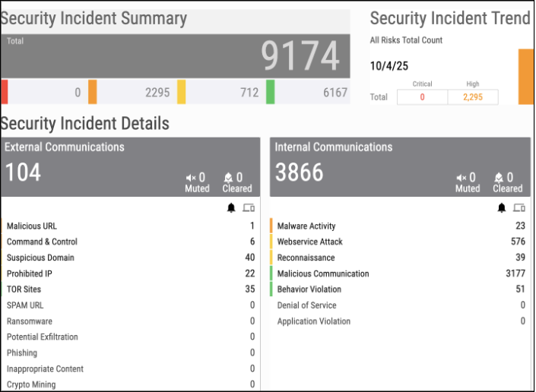Click the device icon under Internal Communications
Viewport: 536px width, 392px height.
tap(519, 207)
